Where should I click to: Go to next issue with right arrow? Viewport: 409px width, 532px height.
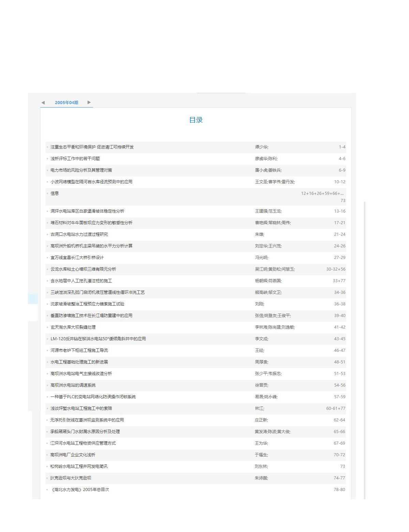click(x=89, y=102)
